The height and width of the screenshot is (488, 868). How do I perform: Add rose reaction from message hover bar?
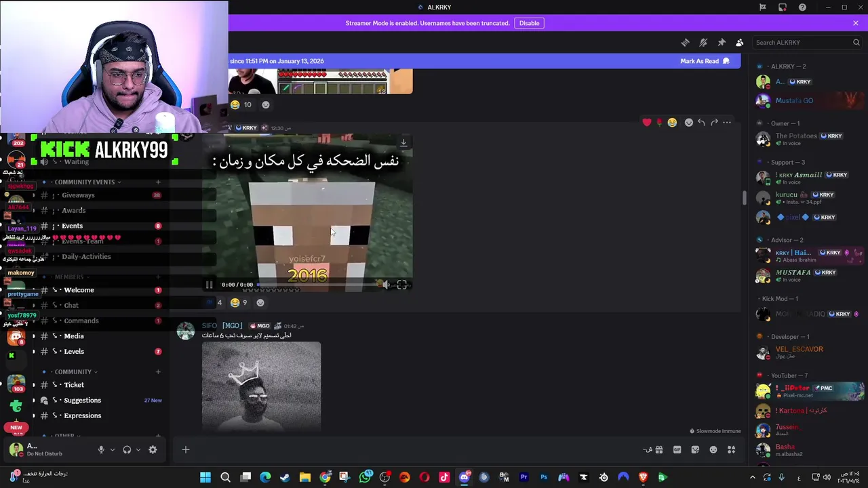click(659, 123)
